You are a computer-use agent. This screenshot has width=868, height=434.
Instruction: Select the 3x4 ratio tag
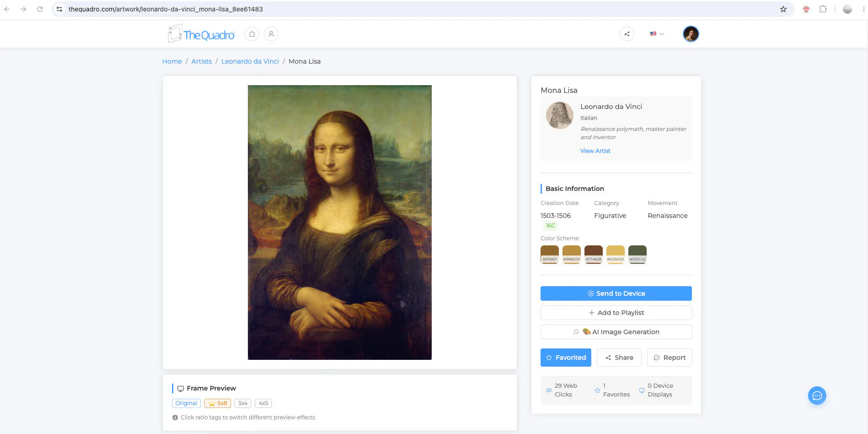(243, 403)
